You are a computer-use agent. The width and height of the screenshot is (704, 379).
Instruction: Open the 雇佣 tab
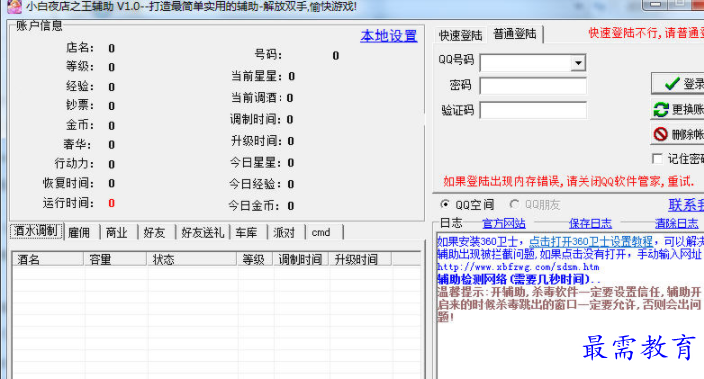click(x=79, y=233)
